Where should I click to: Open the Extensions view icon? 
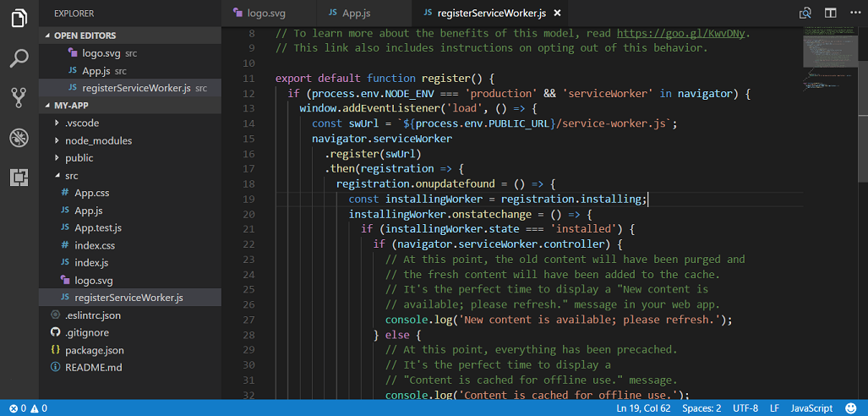(x=19, y=177)
